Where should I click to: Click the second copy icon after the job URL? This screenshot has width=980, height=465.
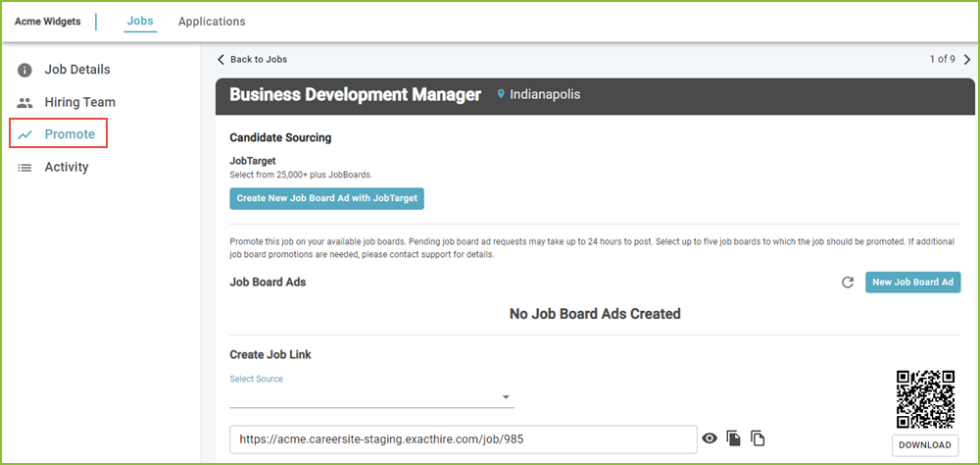point(758,439)
